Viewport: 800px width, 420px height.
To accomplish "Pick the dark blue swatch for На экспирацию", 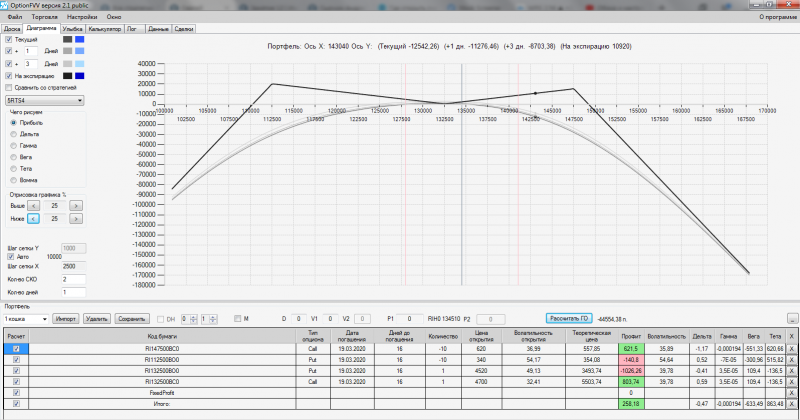I will tap(80, 76).
